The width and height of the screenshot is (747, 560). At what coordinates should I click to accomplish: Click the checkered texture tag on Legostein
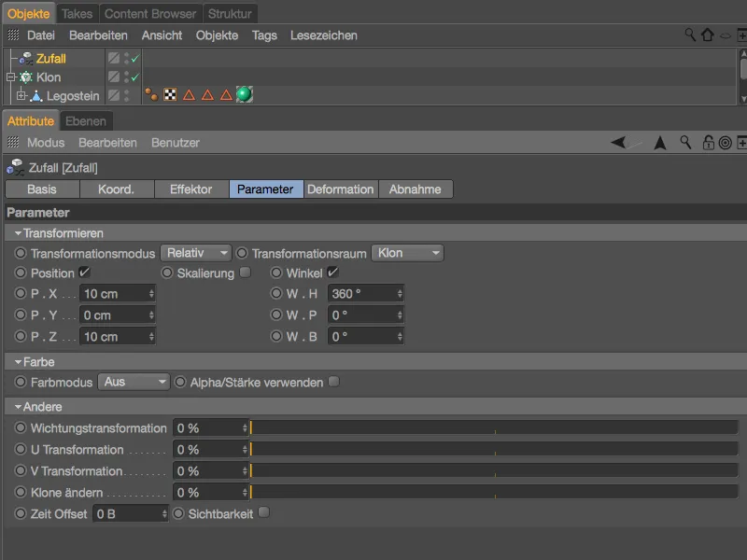[x=170, y=93]
